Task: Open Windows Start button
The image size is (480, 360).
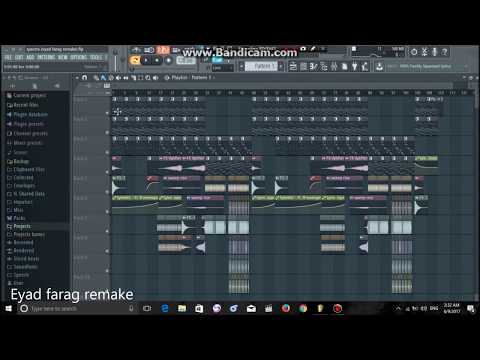Action: tap(9, 309)
